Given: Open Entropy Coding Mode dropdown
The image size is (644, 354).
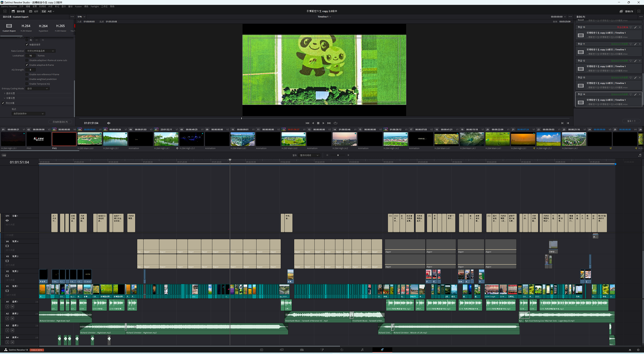Looking at the screenshot, I should coord(38,89).
